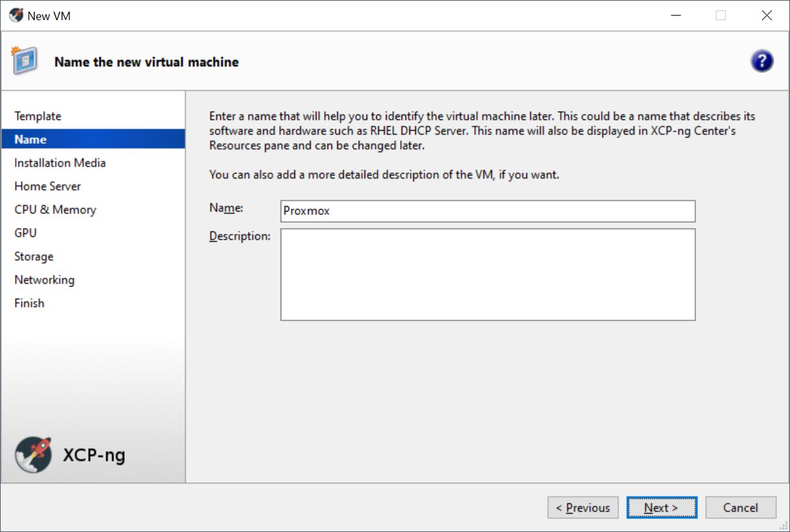Go back with the Previous button
Image resolution: width=790 pixels, height=532 pixels.
tap(583, 508)
